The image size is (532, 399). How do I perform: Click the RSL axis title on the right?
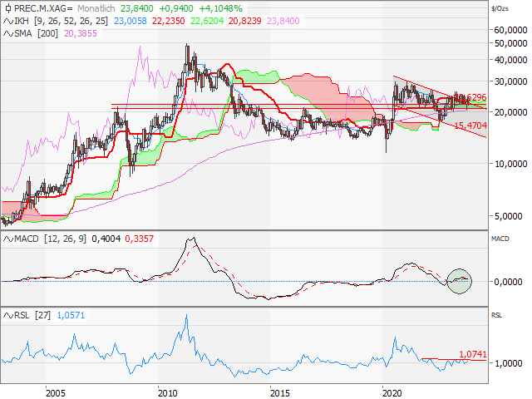coord(496,316)
